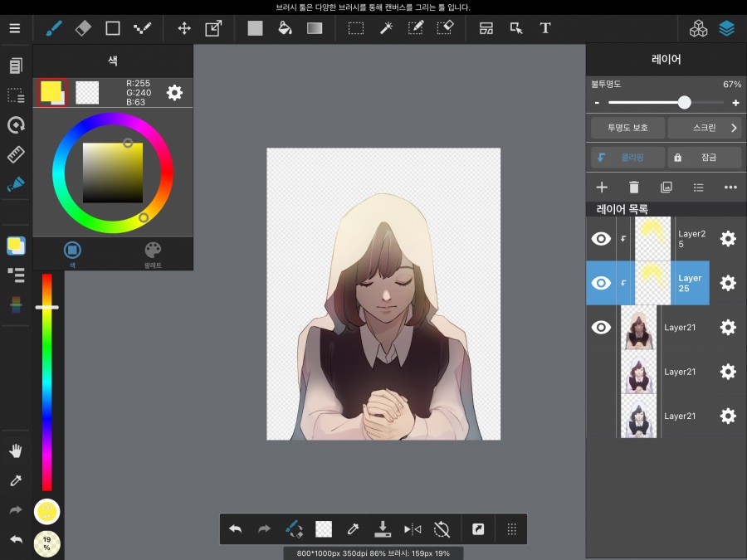Undo the last stroke

[235, 528]
